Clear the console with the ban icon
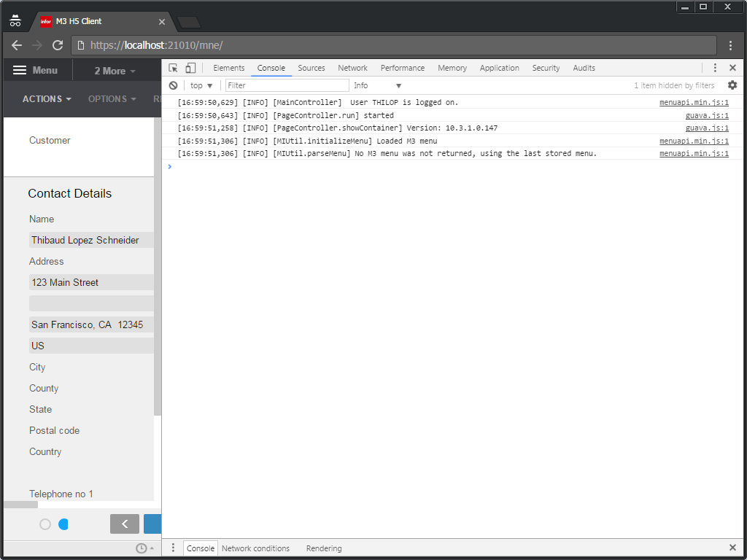The width and height of the screenshot is (747, 560). [x=174, y=85]
